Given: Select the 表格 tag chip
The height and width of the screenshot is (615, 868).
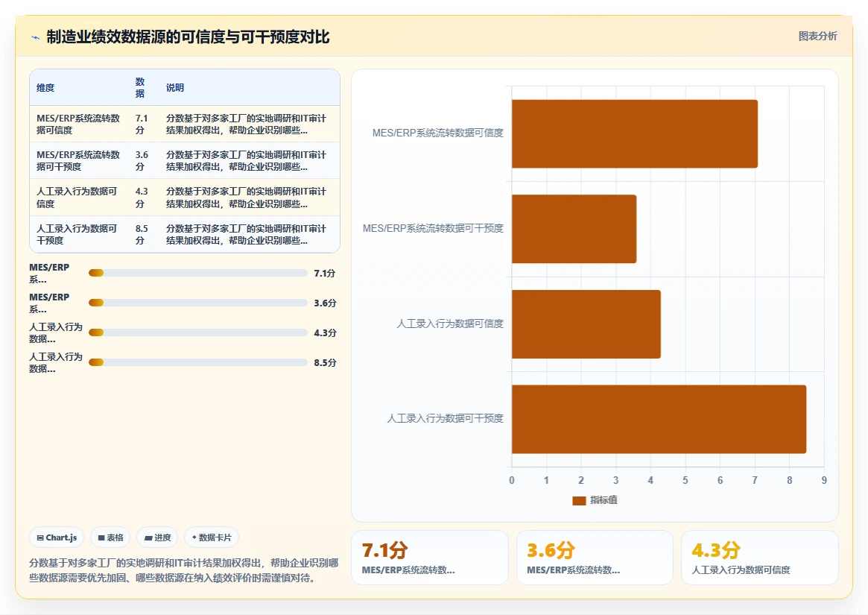Looking at the screenshot, I should coord(110,537).
